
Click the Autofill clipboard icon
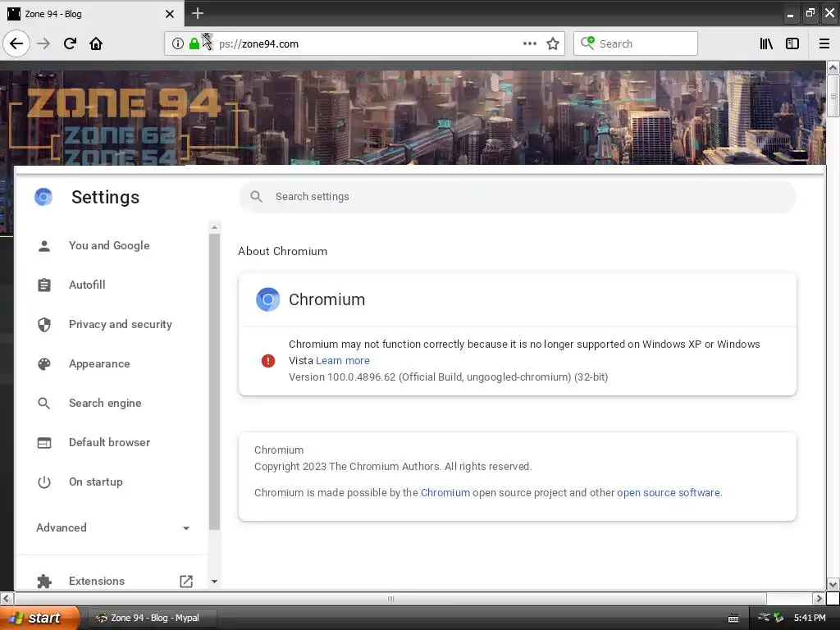(44, 285)
